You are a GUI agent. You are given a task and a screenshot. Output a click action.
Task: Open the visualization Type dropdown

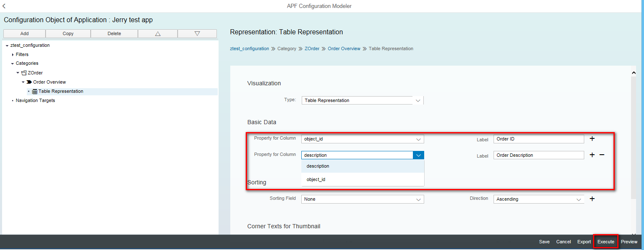point(418,100)
